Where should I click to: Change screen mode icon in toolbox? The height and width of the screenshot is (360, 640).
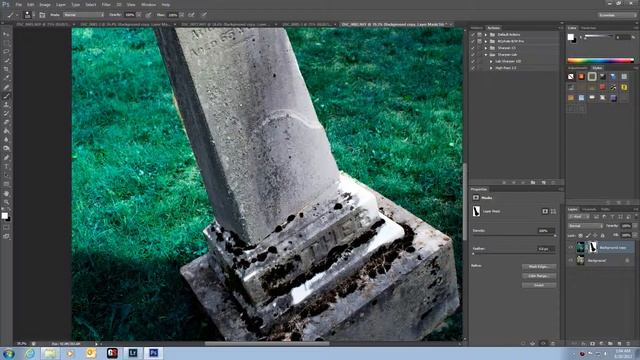[x=6, y=236]
